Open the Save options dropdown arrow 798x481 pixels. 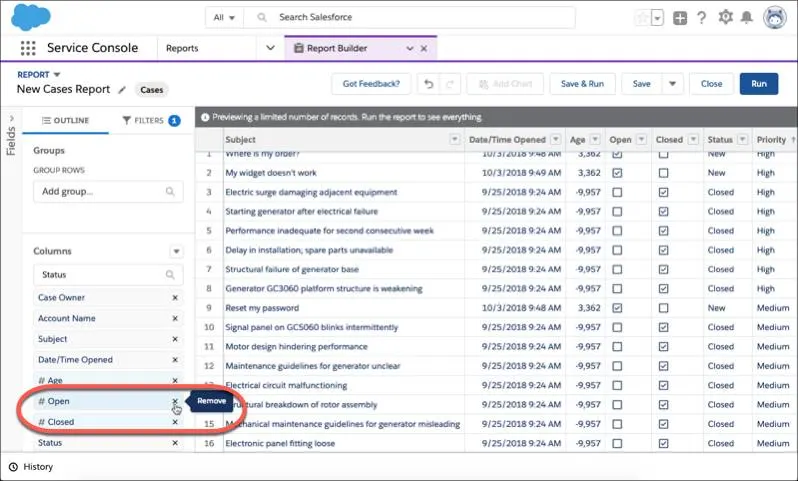coord(672,84)
